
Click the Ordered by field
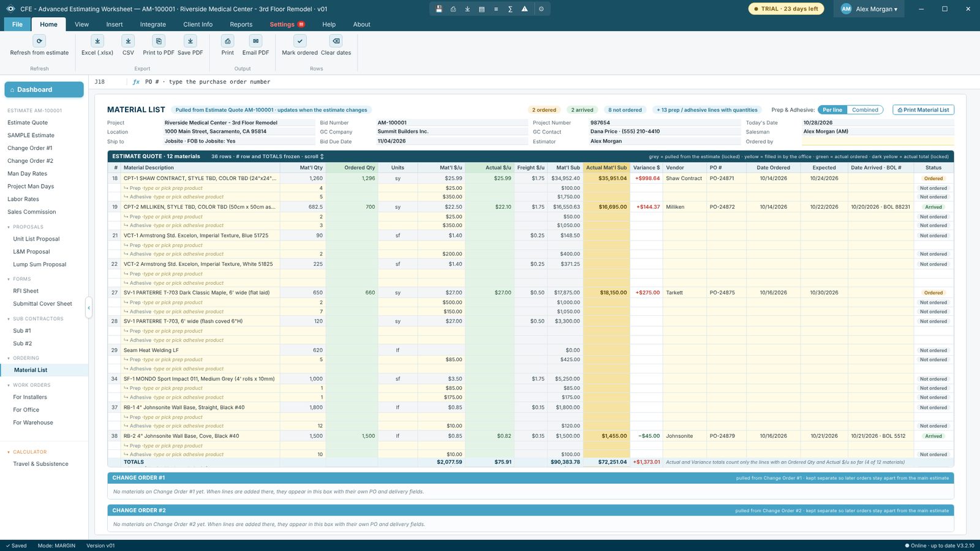(x=878, y=141)
